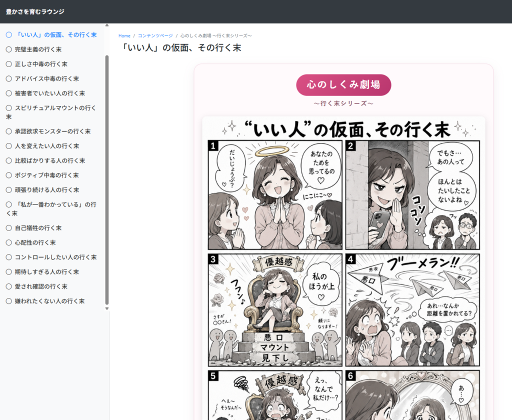This screenshot has height=420, width=512.
Task: Go to 自己犠牲の行く末 page
Action: click(38, 228)
